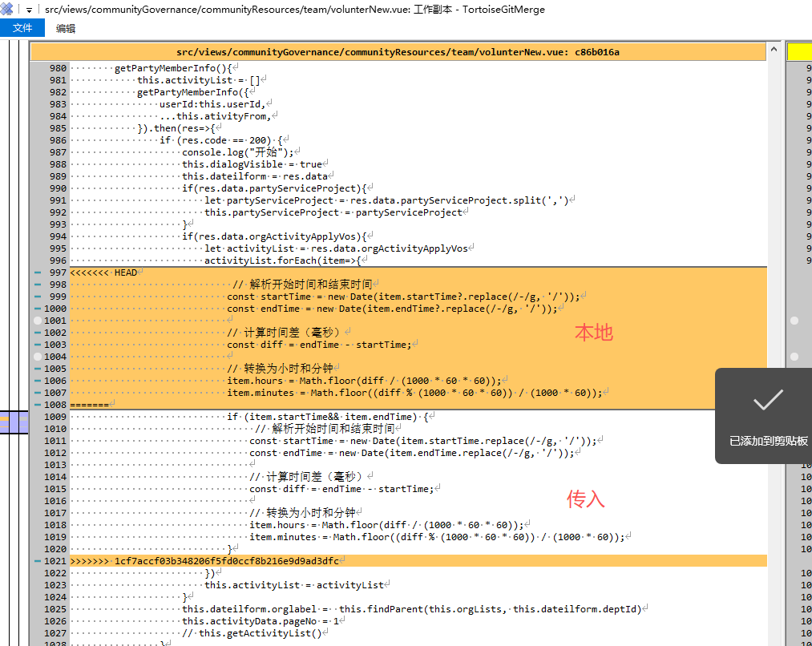Click the highlighted block in the locator bar
This screenshot has height=646, width=812.
[14, 422]
